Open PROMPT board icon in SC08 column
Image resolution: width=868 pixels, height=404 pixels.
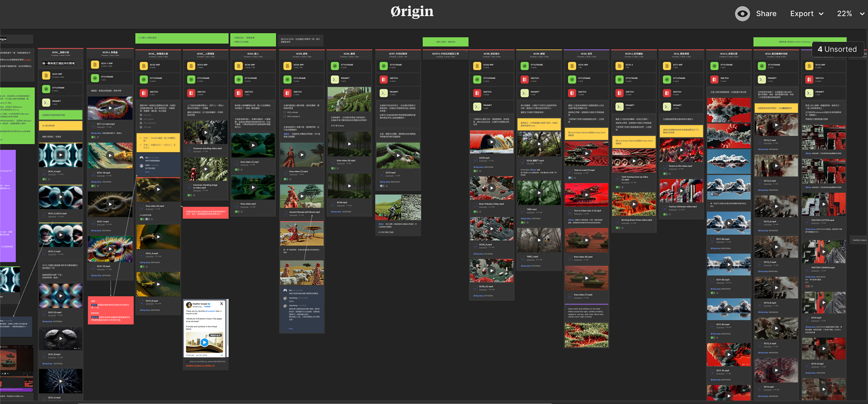pos(477,107)
